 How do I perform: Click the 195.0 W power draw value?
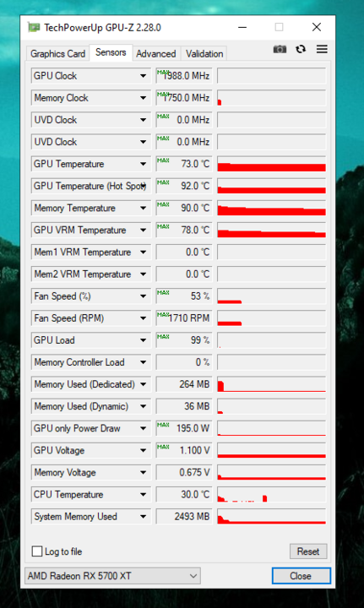184,428
